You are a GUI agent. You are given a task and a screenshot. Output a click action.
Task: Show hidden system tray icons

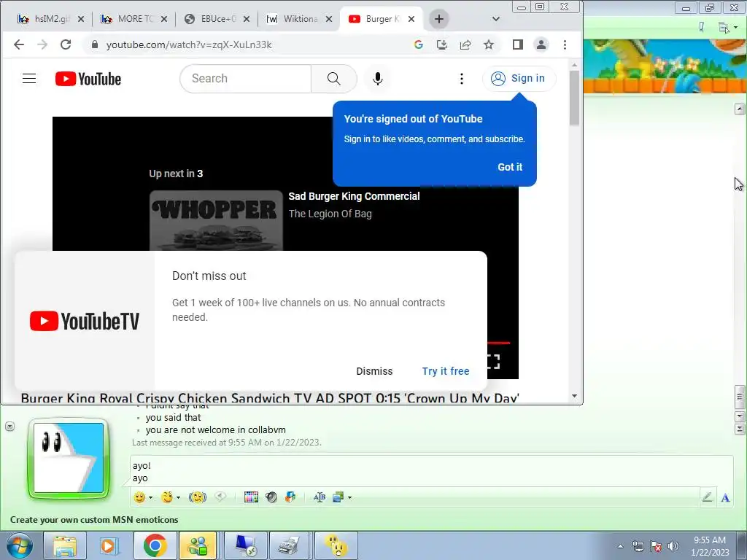[620, 546]
